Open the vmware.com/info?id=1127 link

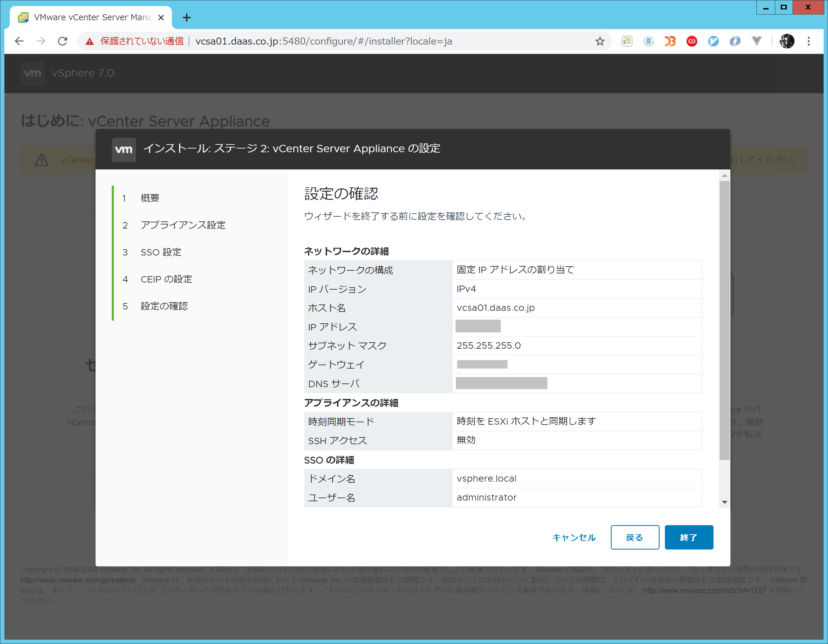coord(704,590)
